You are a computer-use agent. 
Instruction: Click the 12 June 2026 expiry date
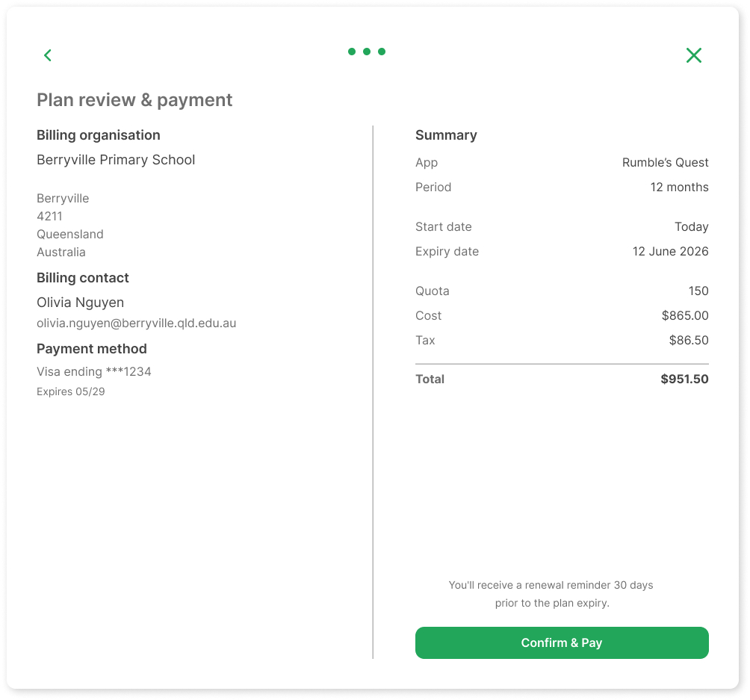(670, 252)
